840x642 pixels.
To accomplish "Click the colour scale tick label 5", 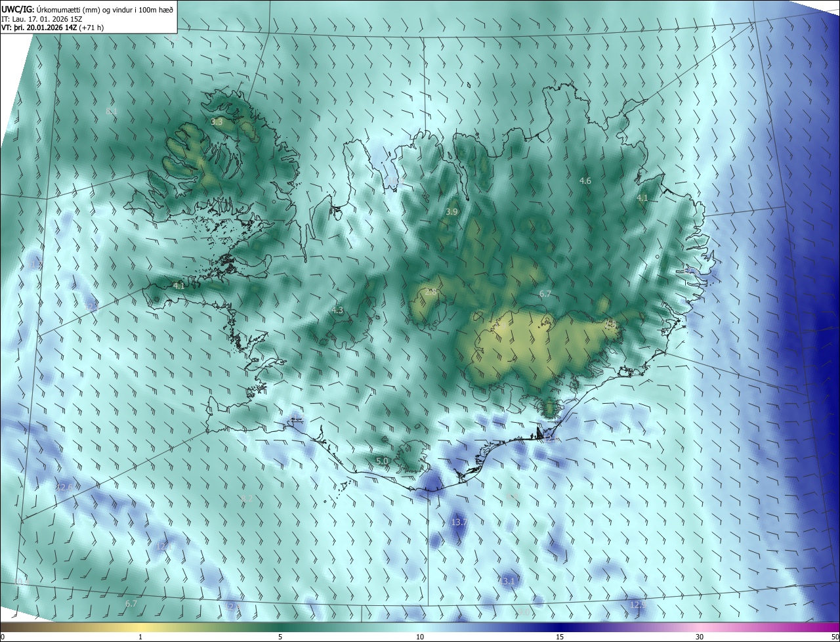I will [x=280, y=637].
